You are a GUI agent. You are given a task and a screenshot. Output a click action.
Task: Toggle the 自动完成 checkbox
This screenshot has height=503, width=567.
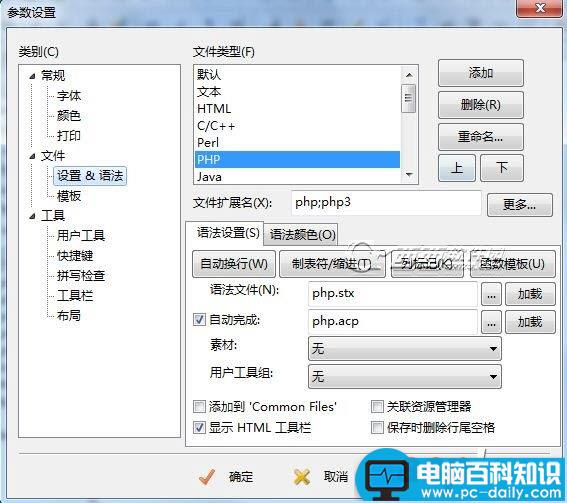pyautogui.click(x=199, y=320)
